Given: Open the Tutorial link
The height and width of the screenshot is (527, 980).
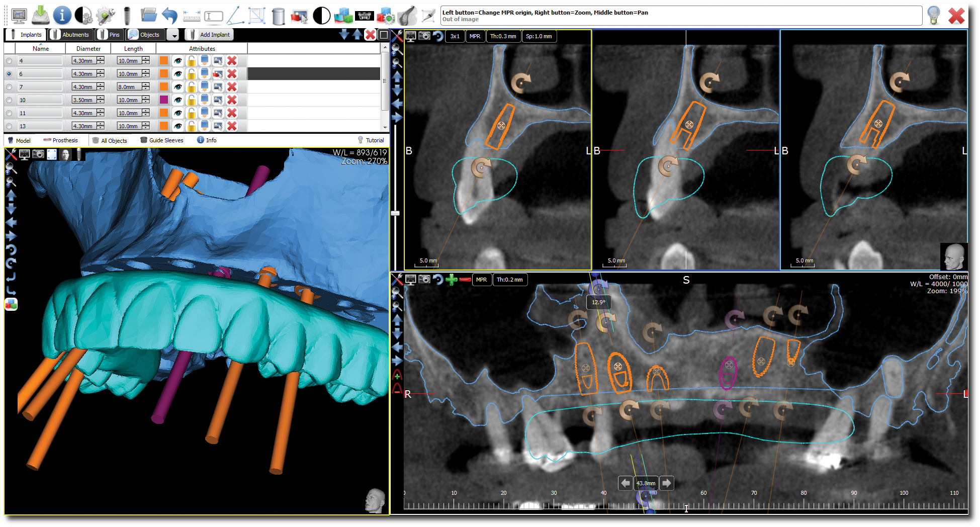Looking at the screenshot, I should click(371, 140).
